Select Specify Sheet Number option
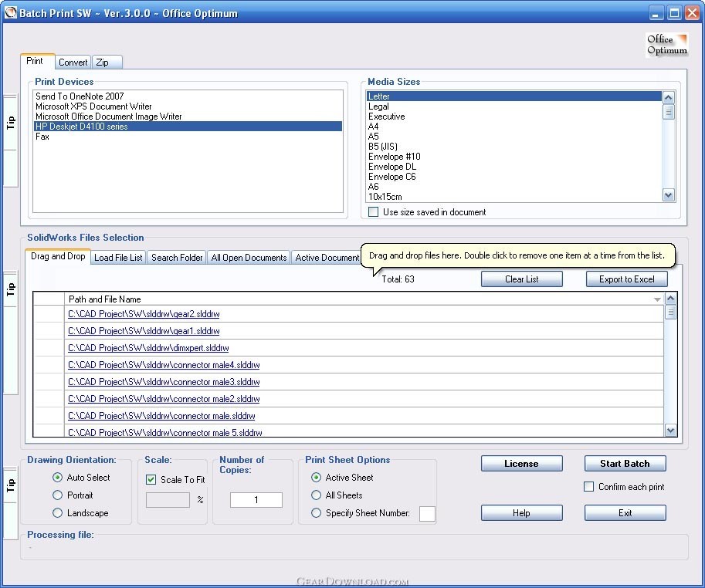This screenshot has height=588, width=705. pyautogui.click(x=316, y=513)
